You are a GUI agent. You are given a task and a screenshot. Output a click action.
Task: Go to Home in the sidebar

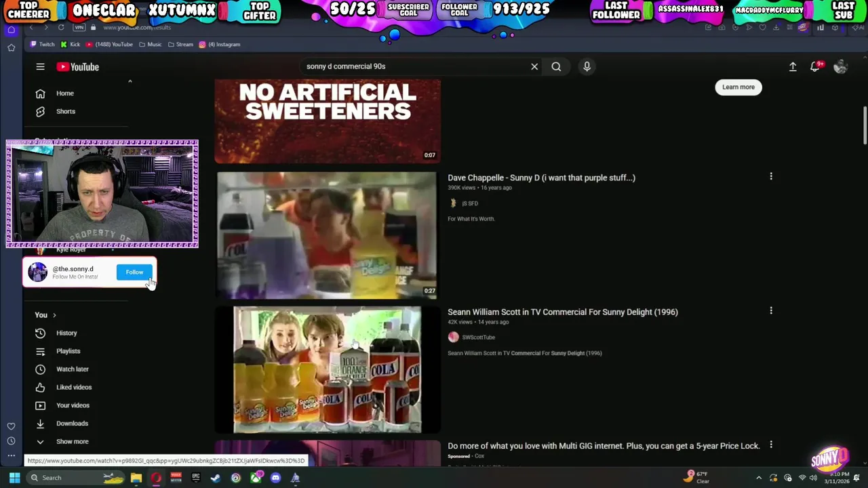[64, 94]
